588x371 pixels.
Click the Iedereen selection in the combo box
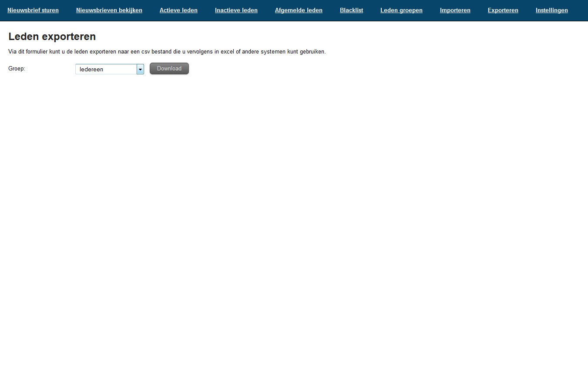pos(106,69)
